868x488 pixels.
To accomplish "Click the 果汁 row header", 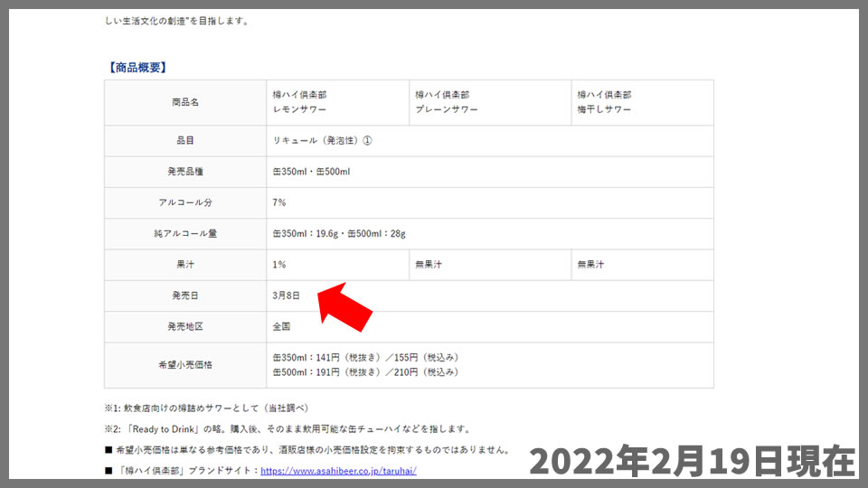I will (185, 265).
